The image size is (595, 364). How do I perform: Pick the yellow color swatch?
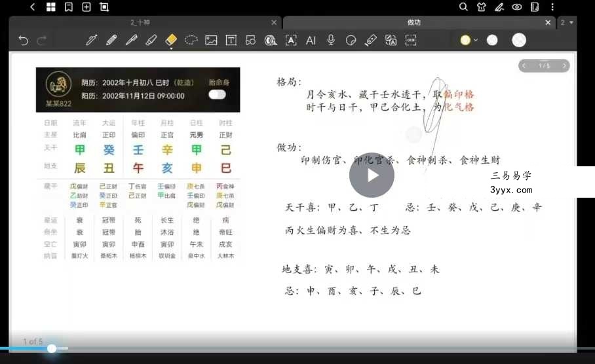[465, 40]
